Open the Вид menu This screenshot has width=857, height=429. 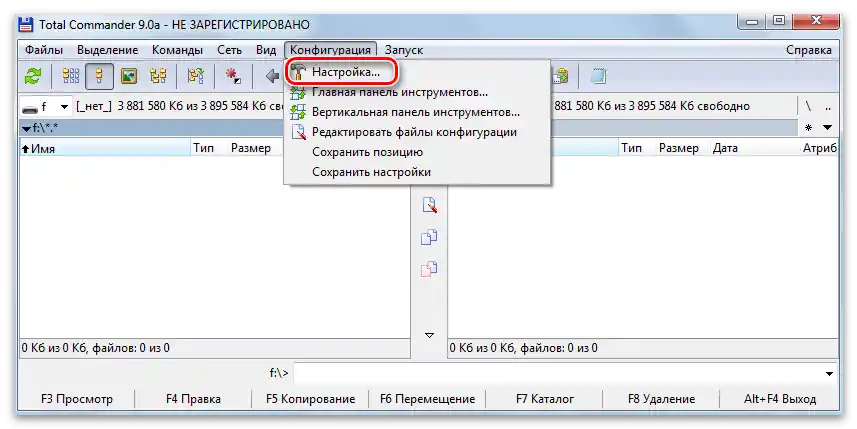pyautogui.click(x=266, y=50)
